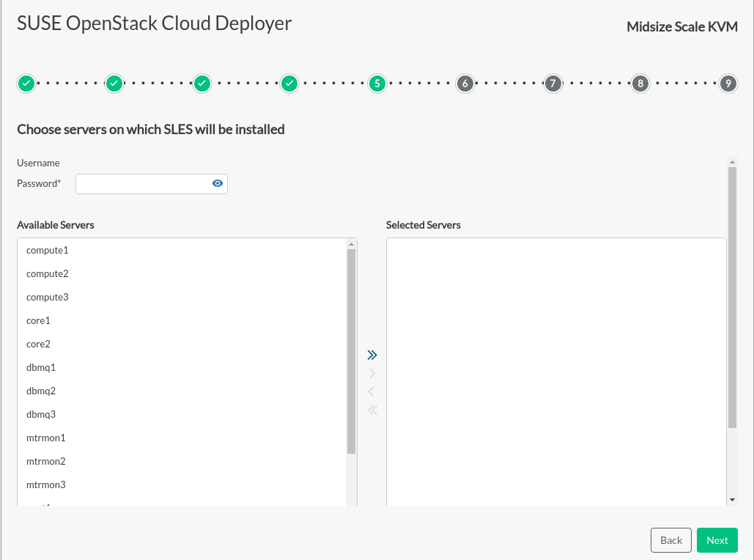Select step 9 circle in the progress bar
Screen dimensions: 754x560
728,84
